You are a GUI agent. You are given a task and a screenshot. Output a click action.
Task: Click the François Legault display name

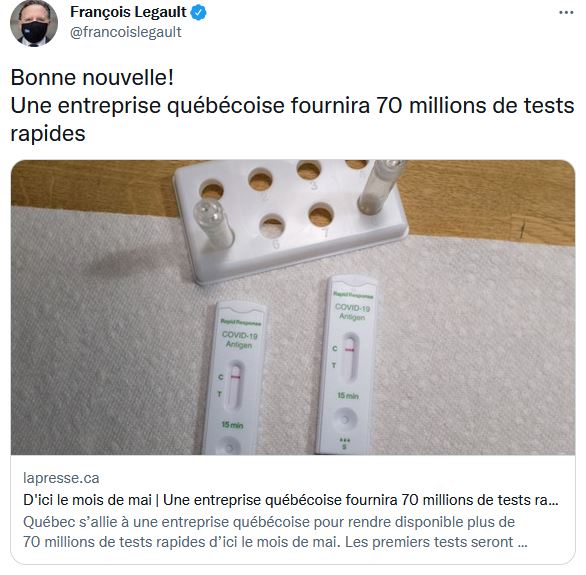[x=128, y=12]
